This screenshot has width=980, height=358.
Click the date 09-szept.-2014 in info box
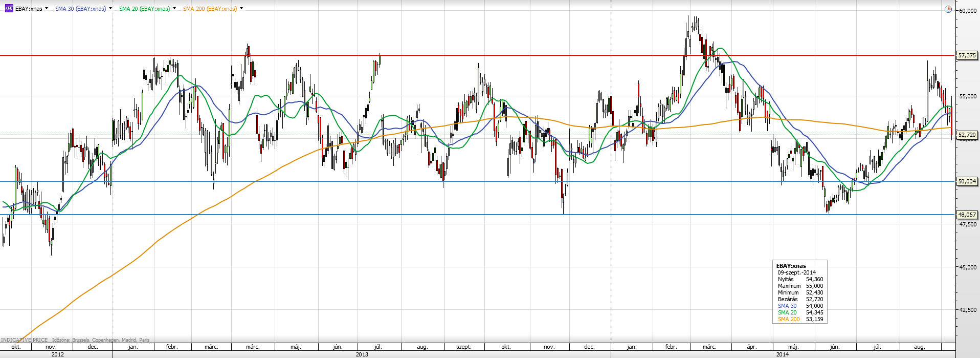tap(796, 272)
